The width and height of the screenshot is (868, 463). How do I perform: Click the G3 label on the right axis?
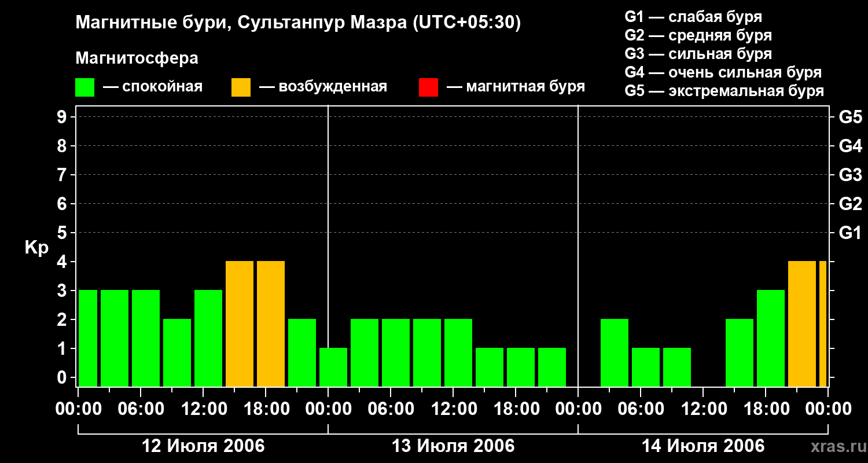(x=850, y=175)
